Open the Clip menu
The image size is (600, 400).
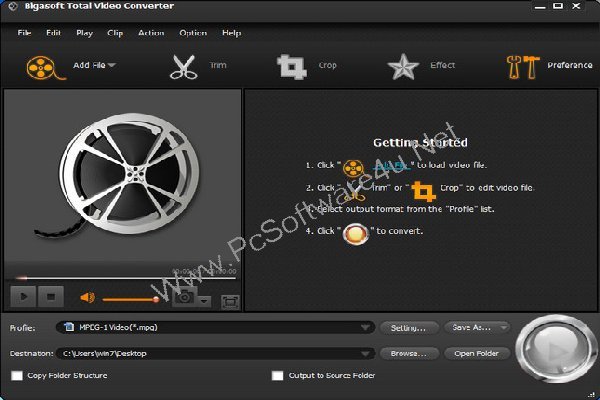click(x=115, y=33)
